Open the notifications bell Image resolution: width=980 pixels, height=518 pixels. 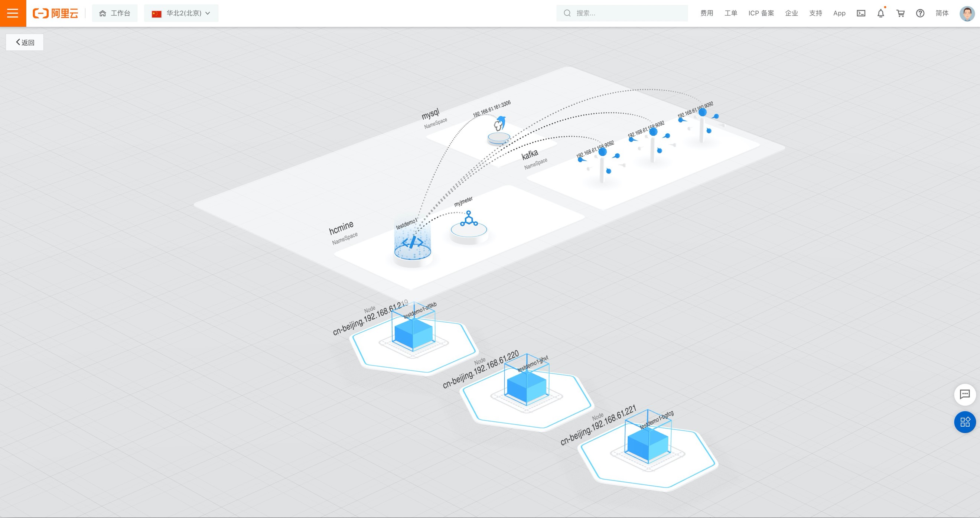[x=881, y=13]
